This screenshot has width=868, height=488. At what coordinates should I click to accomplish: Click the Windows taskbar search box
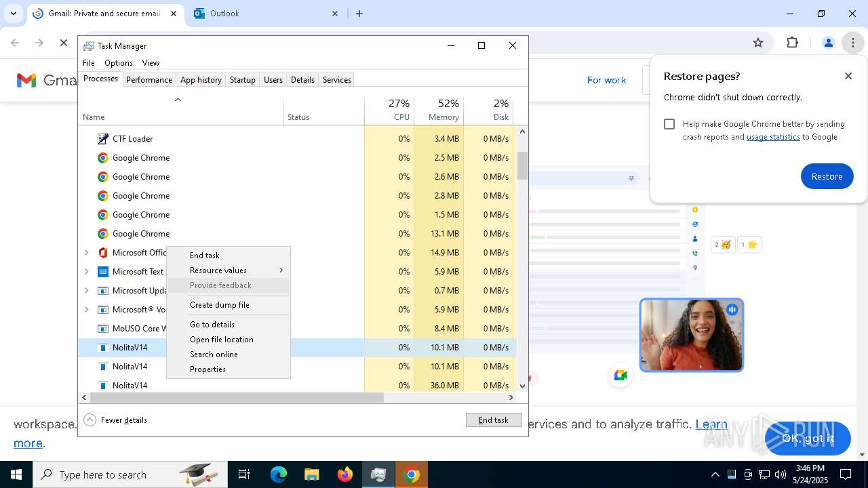pos(130,474)
